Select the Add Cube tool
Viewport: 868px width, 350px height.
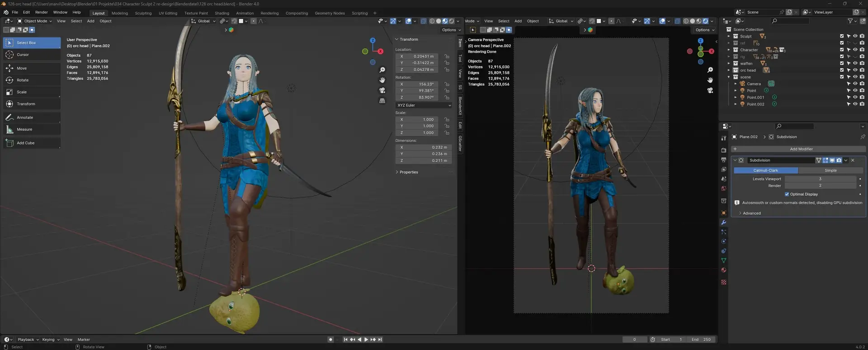click(x=25, y=143)
